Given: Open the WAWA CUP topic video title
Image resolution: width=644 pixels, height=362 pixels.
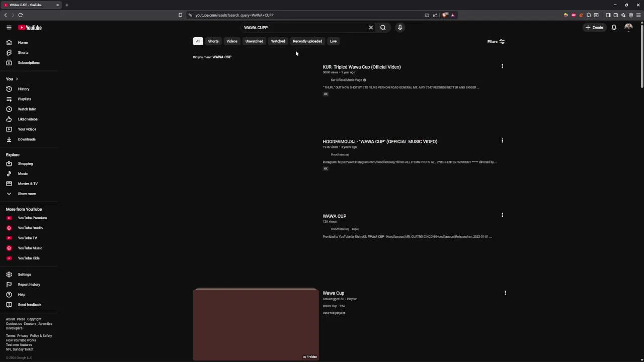Looking at the screenshot, I should 335,216.
